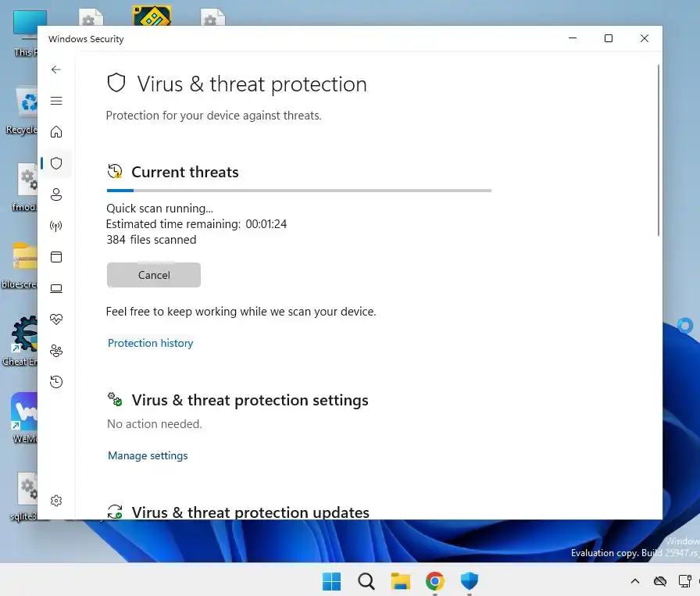Viewport: 700px width, 596px height.
Task: Click the Current threats heading
Action: (x=185, y=173)
